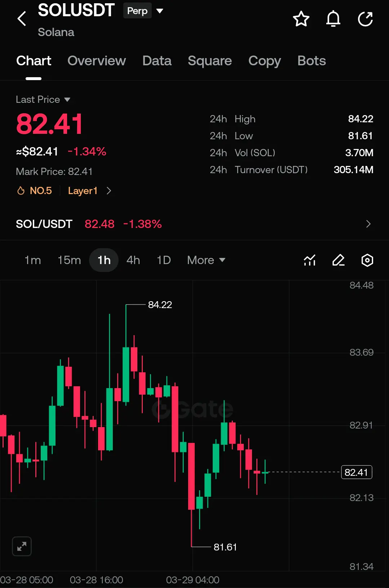Image resolution: width=389 pixels, height=588 pixels.
Task: Tap the 82.91 price axis label
Action: pos(361,425)
